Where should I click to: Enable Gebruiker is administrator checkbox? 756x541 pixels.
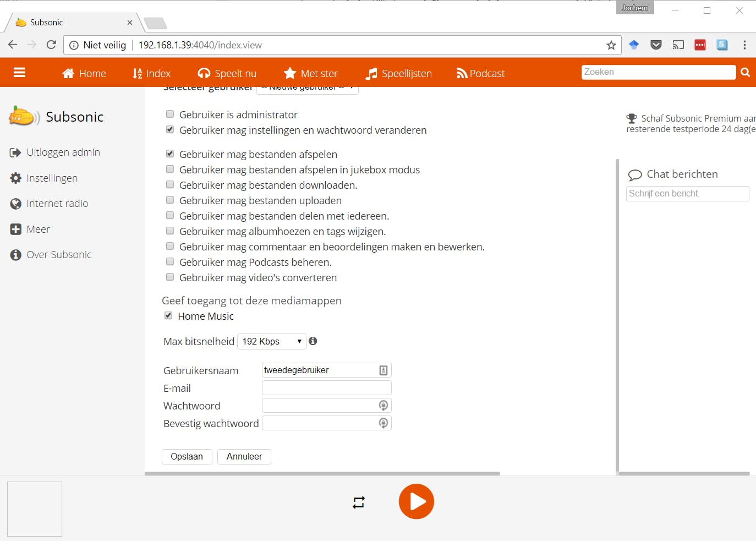(x=170, y=114)
